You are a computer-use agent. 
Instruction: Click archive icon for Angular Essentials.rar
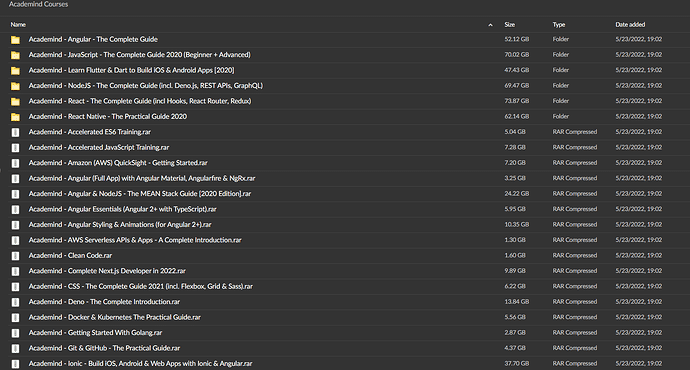click(x=15, y=209)
